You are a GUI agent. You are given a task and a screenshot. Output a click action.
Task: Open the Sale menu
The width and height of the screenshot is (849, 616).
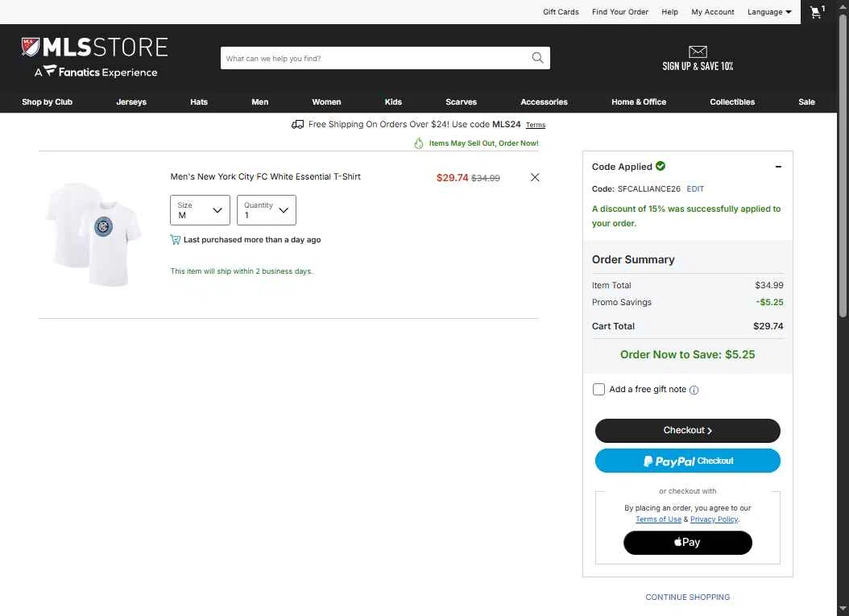coord(806,101)
